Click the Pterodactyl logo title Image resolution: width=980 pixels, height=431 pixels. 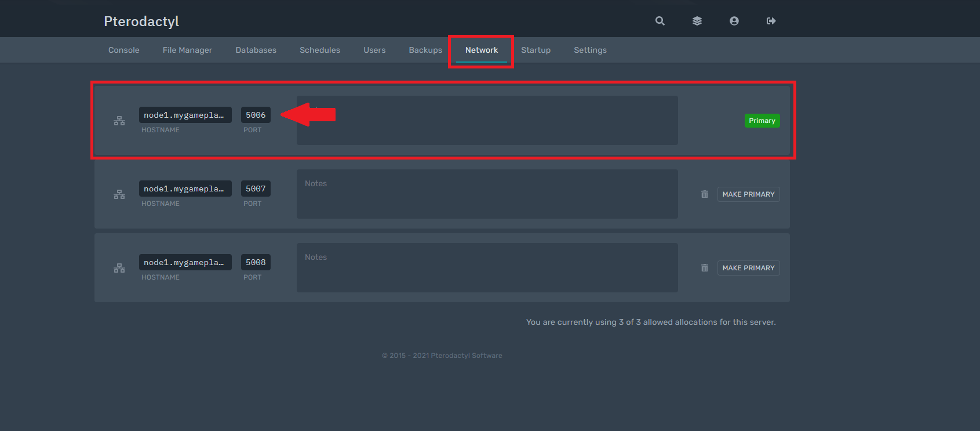(x=141, y=21)
